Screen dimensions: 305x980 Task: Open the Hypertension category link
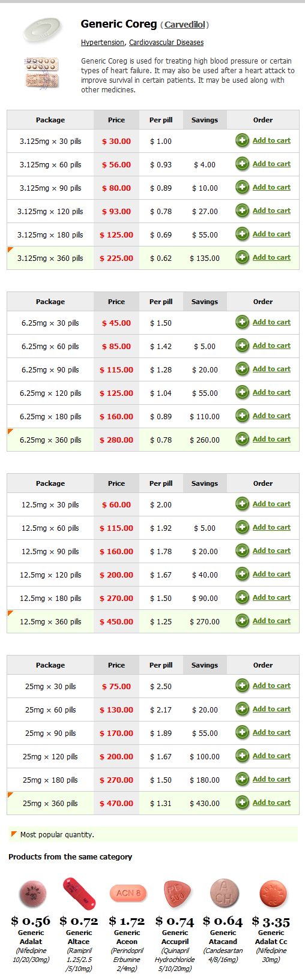tap(103, 43)
